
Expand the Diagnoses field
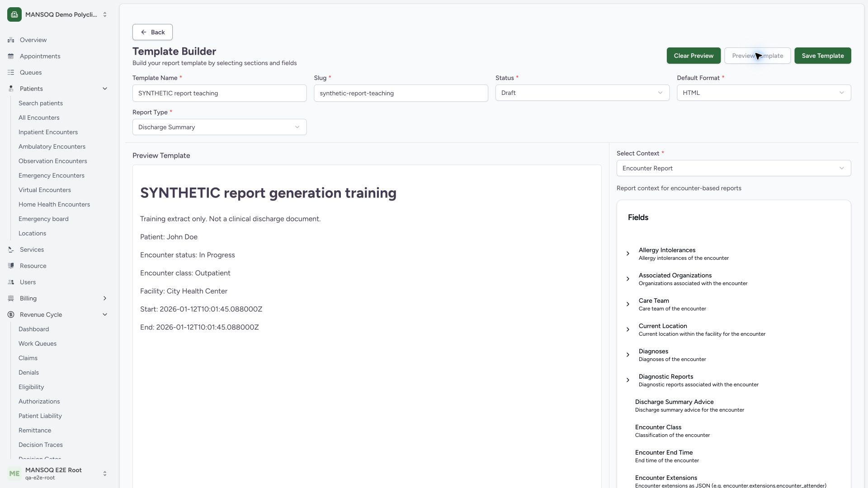(x=628, y=355)
